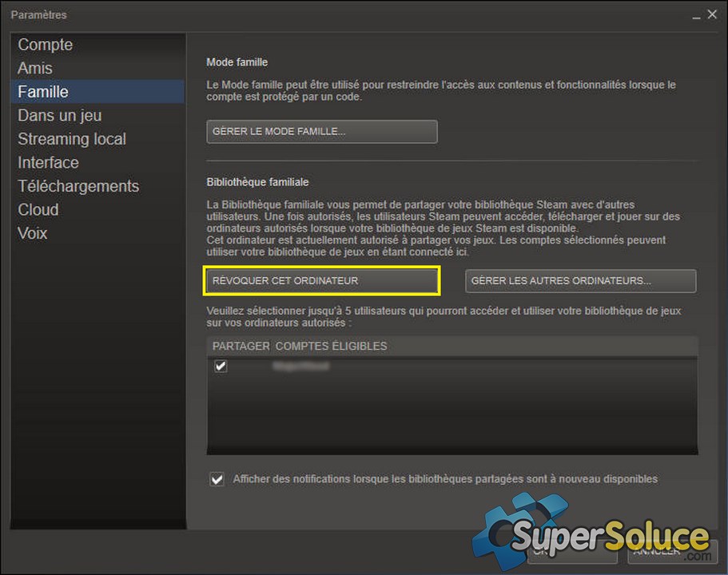728x575 pixels.
Task: Switch to the Amis settings section
Action: [x=34, y=68]
